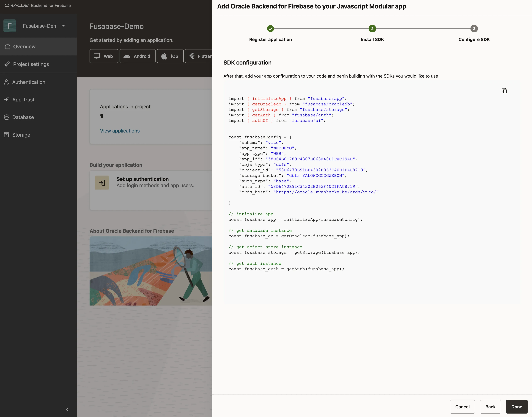Viewport: 532px width, 417px height.
Task: Click the Install SDK step label
Action: [372, 39]
